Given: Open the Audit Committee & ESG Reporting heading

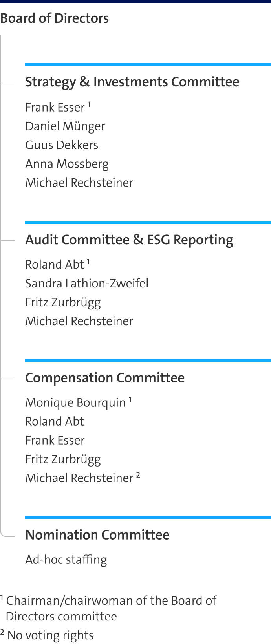Looking at the screenshot, I should pyautogui.click(x=129, y=240).
